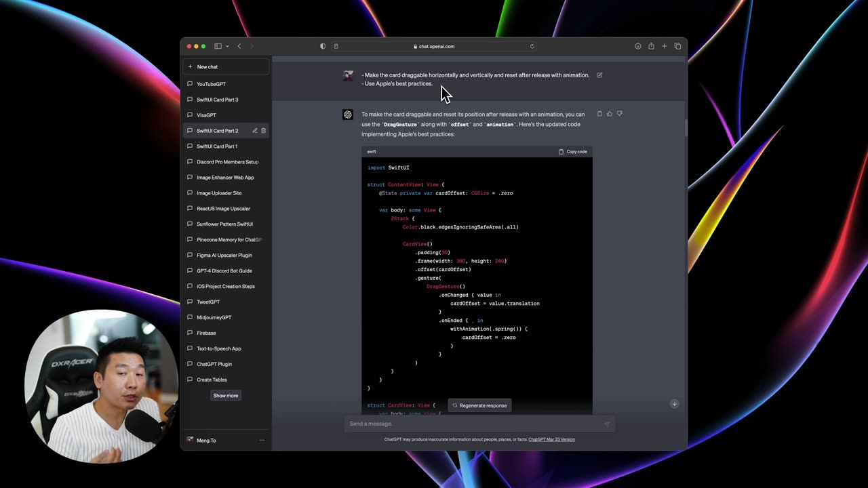Open the YouTubeGPT conversation
This screenshot has width=868, height=488.
[x=226, y=84]
